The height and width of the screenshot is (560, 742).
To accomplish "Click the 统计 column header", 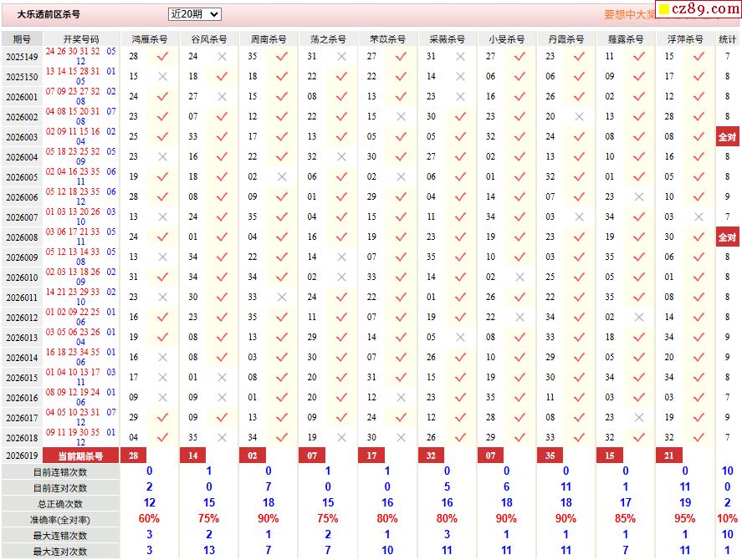I will pyautogui.click(x=728, y=39).
